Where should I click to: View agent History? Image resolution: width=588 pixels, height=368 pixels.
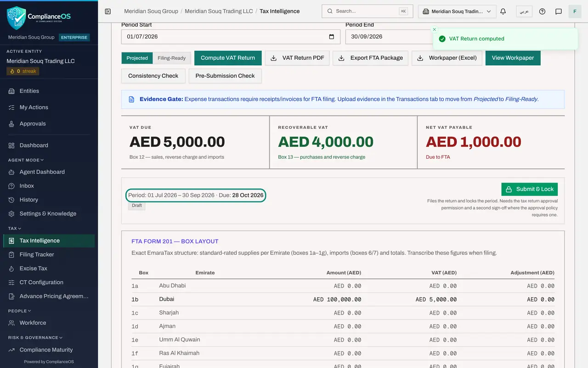(x=49, y=200)
